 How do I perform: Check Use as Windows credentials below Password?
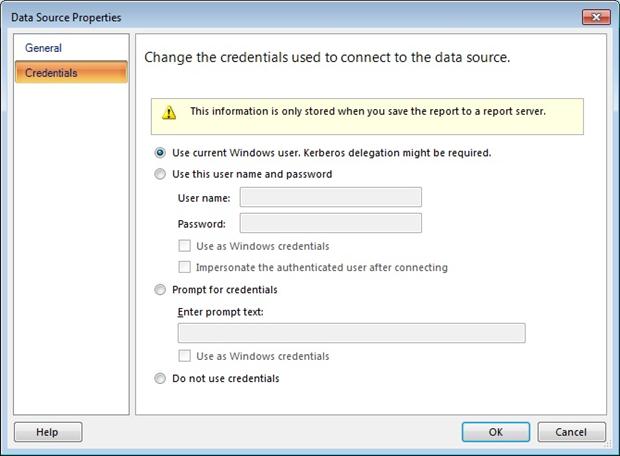(185, 246)
